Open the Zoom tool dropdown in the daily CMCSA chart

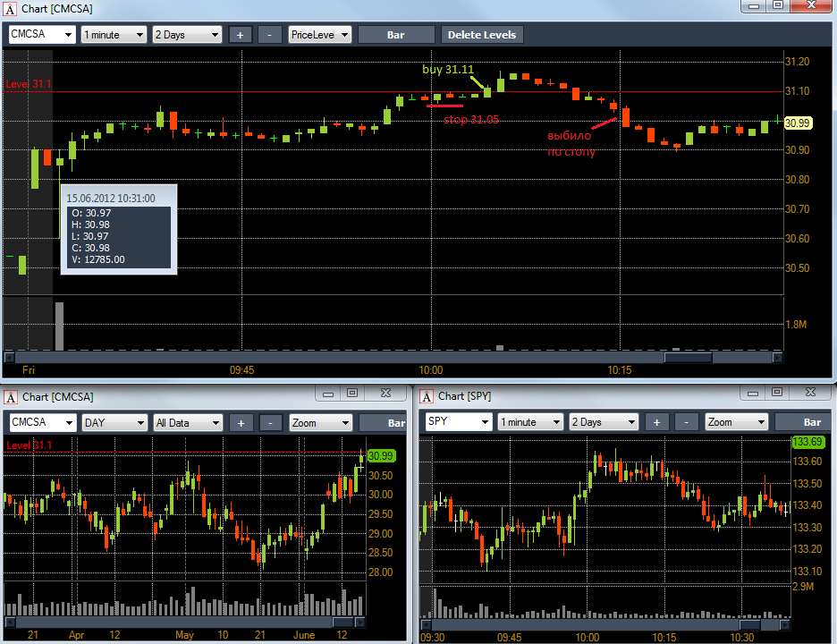click(320, 423)
